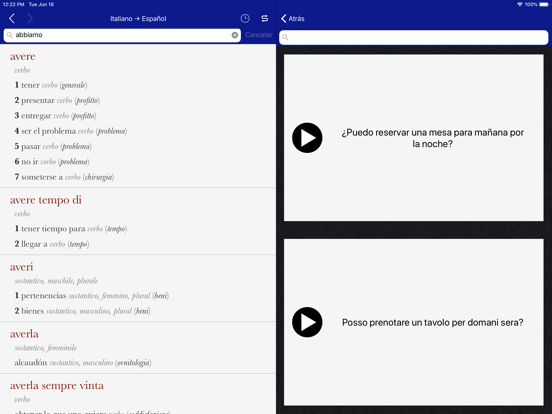Play the Italian phrase audio

coord(307,322)
